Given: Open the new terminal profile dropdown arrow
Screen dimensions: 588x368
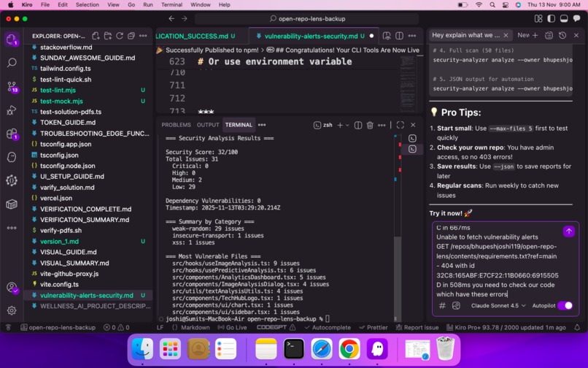Looking at the screenshot, I should [x=347, y=125].
